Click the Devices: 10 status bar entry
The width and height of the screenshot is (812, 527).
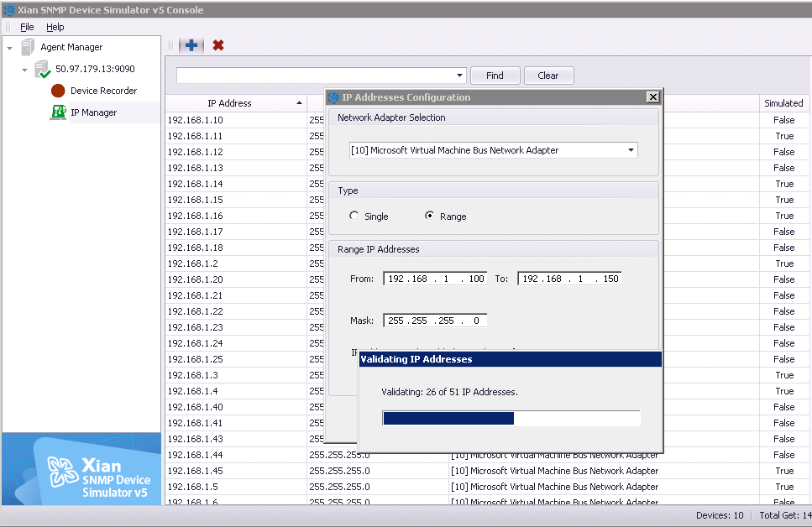[x=720, y=515]
